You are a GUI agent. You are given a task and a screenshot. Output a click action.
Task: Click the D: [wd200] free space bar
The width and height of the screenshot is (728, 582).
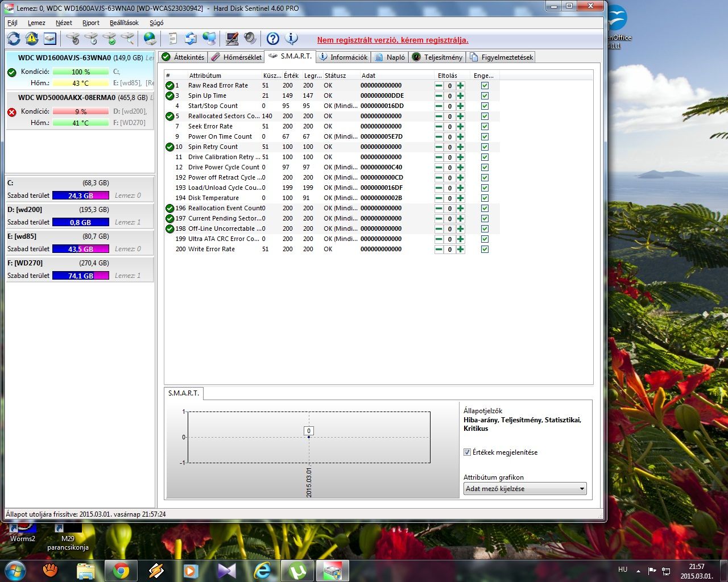tap(81, 222)
